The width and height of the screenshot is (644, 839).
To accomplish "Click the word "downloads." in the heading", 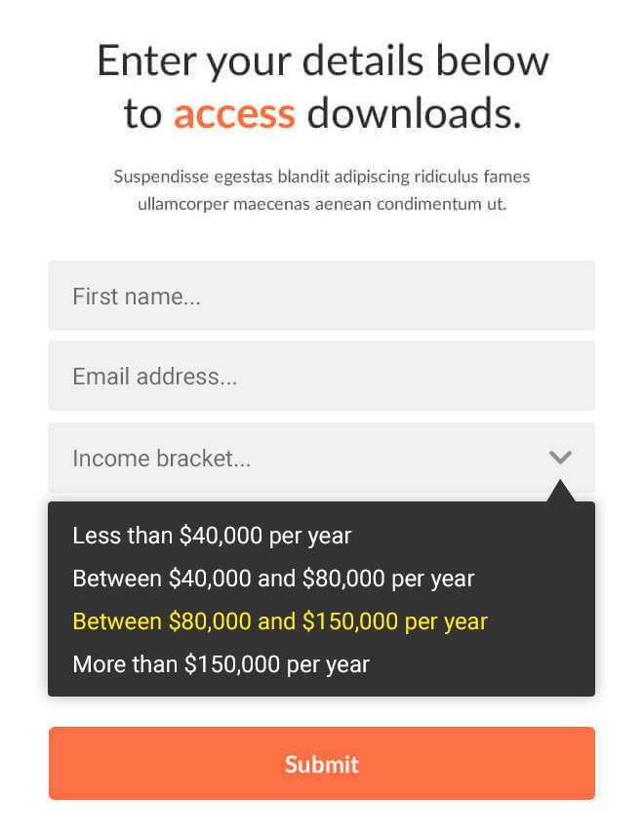I will 415,114.
